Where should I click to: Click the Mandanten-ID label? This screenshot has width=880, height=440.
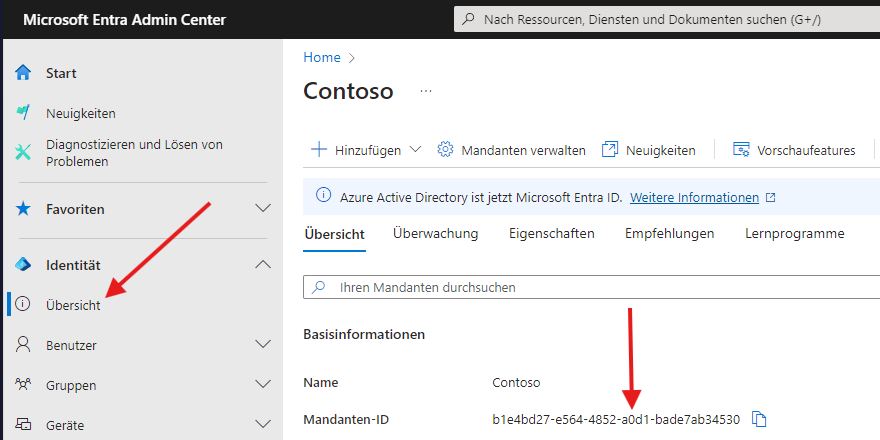346,419
